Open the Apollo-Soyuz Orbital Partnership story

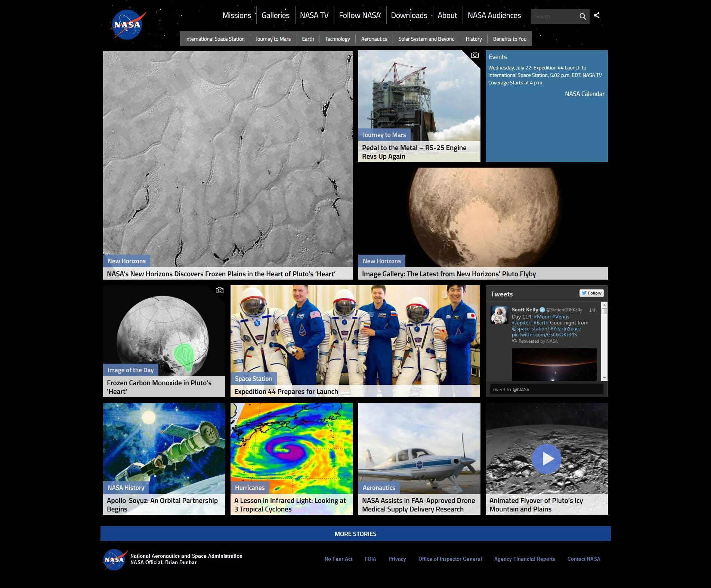coord(162,505)
